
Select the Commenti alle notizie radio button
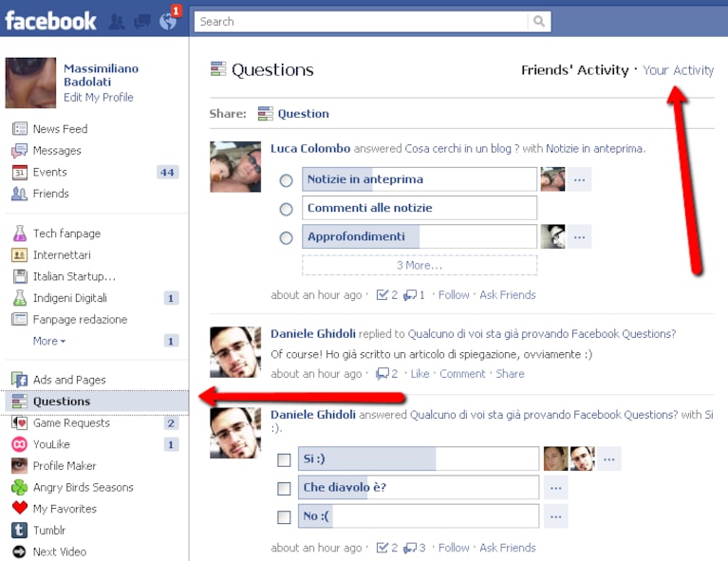coord(286,209)
